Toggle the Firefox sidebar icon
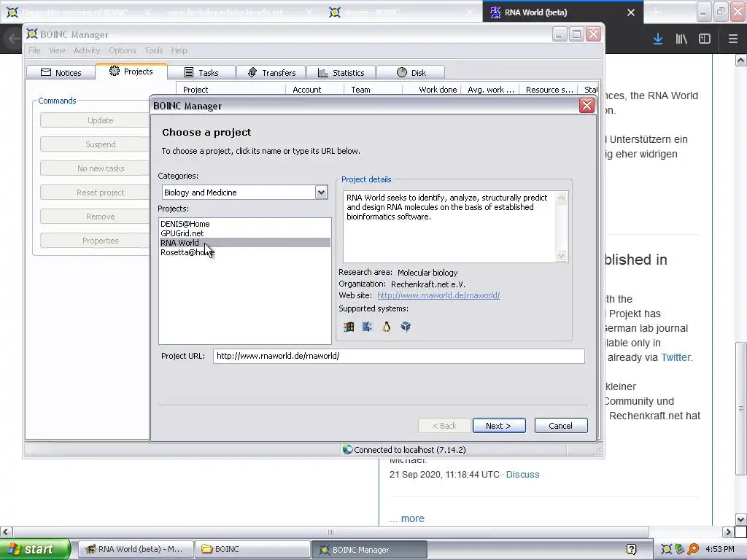The width and height of the screenshot is (747, 560). point(705,39)
